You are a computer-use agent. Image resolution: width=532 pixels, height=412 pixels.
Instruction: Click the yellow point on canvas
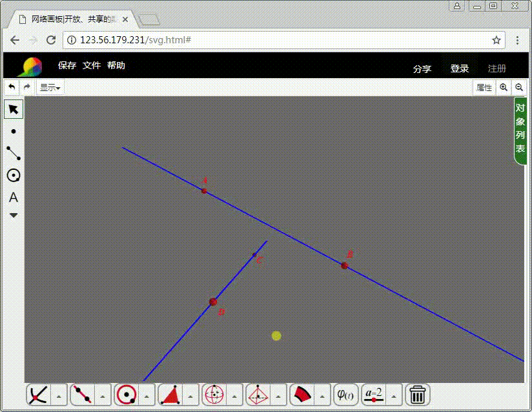276,336
